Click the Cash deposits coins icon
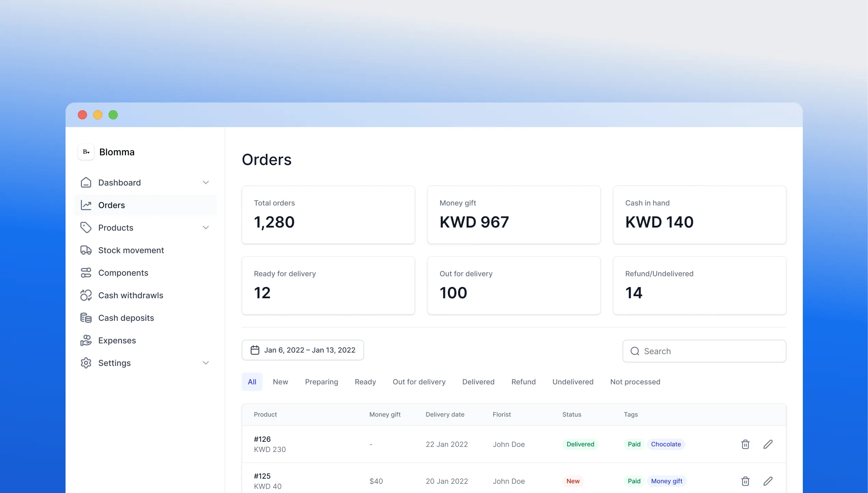 tap(86, 318)
